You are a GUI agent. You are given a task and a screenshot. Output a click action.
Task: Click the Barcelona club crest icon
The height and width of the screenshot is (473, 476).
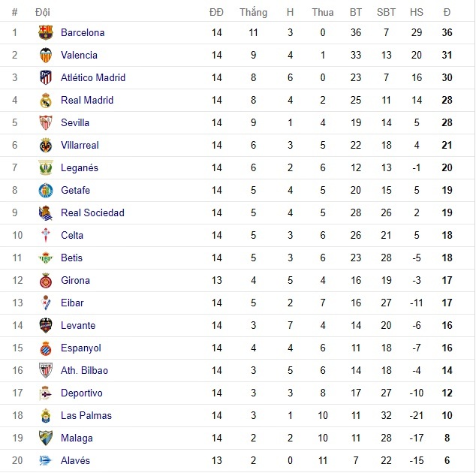point(46,33)
